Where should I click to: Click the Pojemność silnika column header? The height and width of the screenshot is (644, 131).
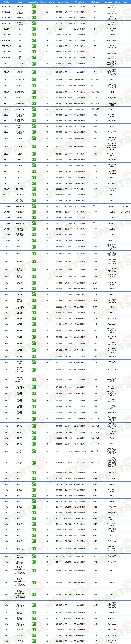[x=47, y=2]
